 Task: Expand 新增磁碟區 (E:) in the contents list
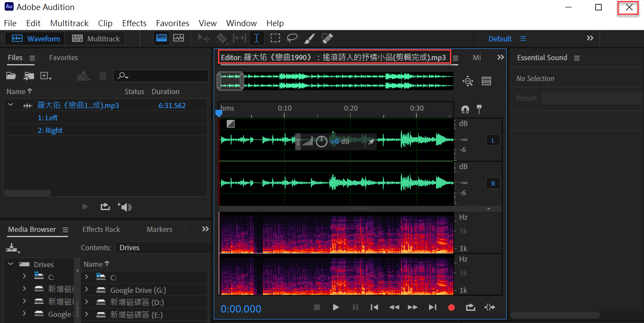click(87, 314)
